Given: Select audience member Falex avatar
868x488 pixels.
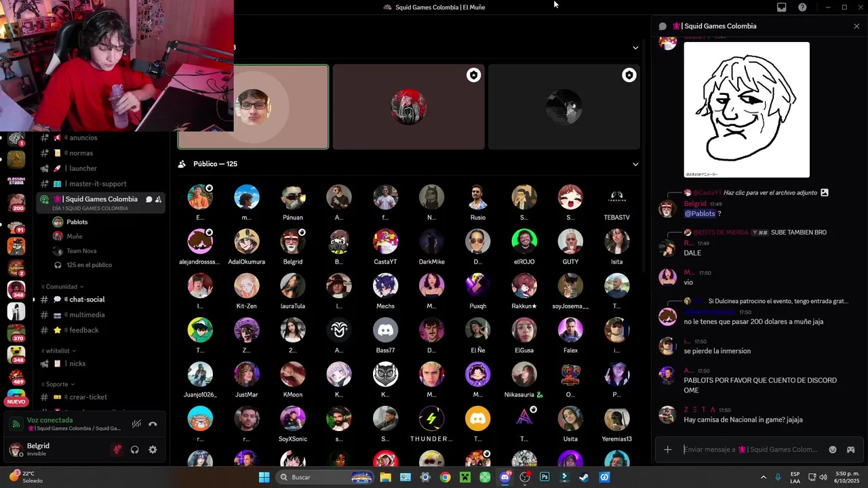Looking at the screenshot, I should point(570,330).
